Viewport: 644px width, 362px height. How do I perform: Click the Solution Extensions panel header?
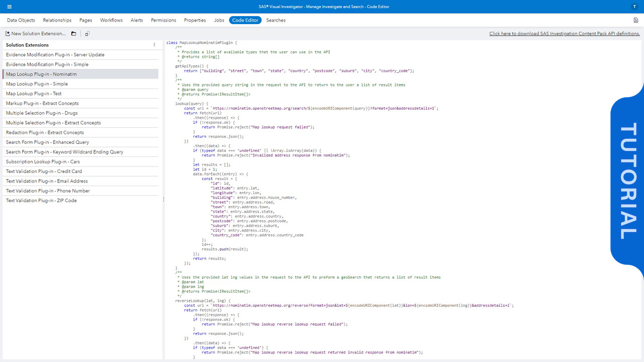pos(27,45)
